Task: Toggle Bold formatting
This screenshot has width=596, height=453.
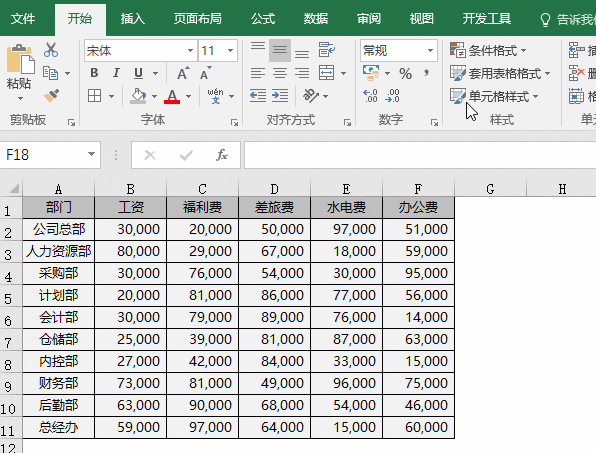Action: [x=94, y=73]
